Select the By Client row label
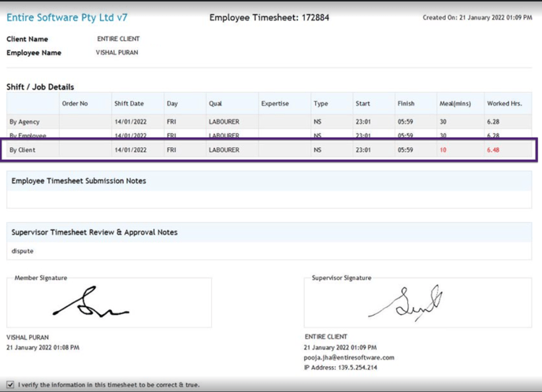 [23, 150]
